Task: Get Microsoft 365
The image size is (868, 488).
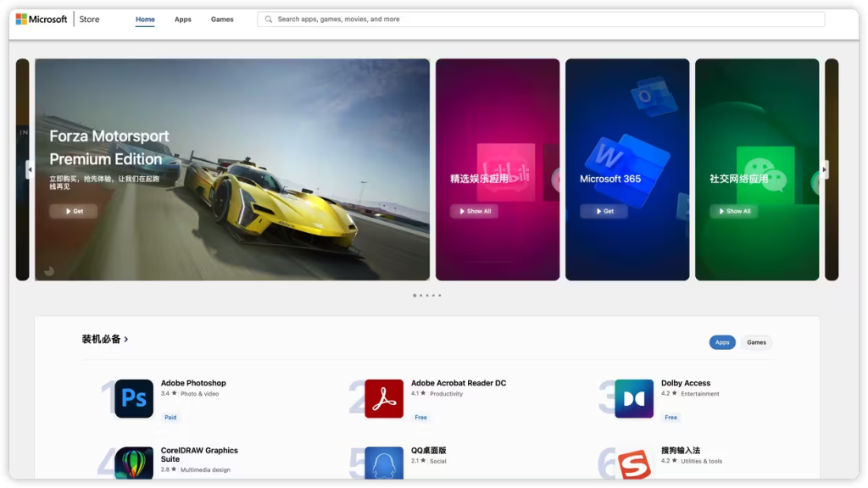Action: click(604, 211)
